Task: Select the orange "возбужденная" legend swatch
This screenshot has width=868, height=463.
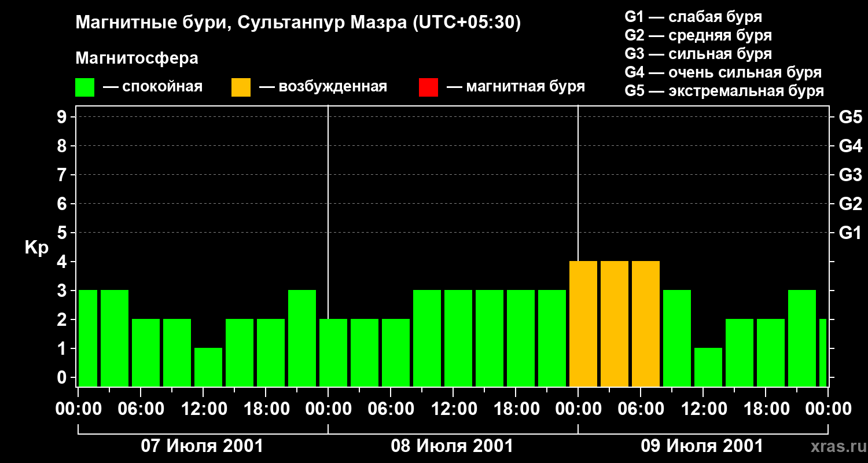Action: click(x=241, y=87)
